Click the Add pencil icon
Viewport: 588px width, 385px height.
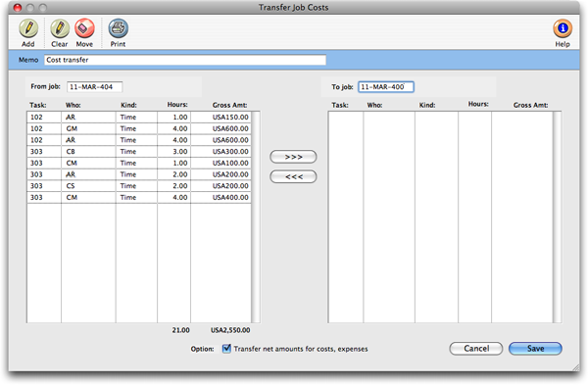[x=28, y=28]
